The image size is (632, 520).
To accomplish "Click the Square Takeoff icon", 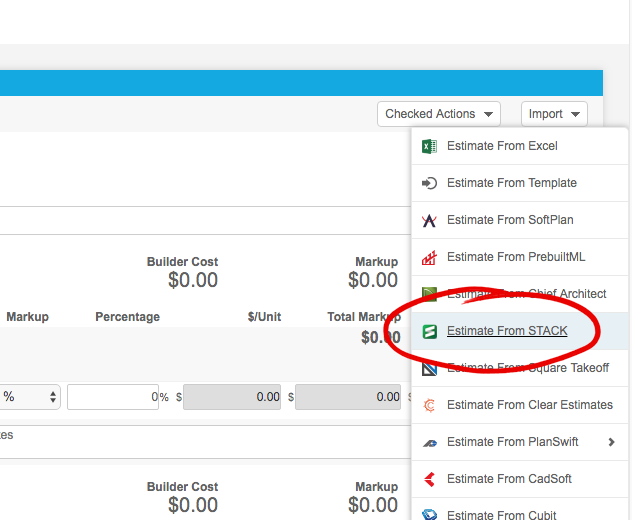I will click(429, 368).
